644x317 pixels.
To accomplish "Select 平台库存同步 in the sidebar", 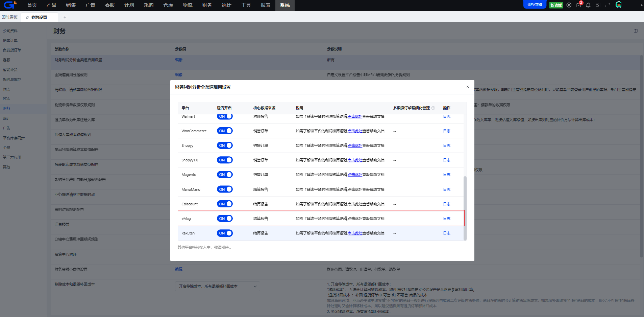I will (14, 138).
